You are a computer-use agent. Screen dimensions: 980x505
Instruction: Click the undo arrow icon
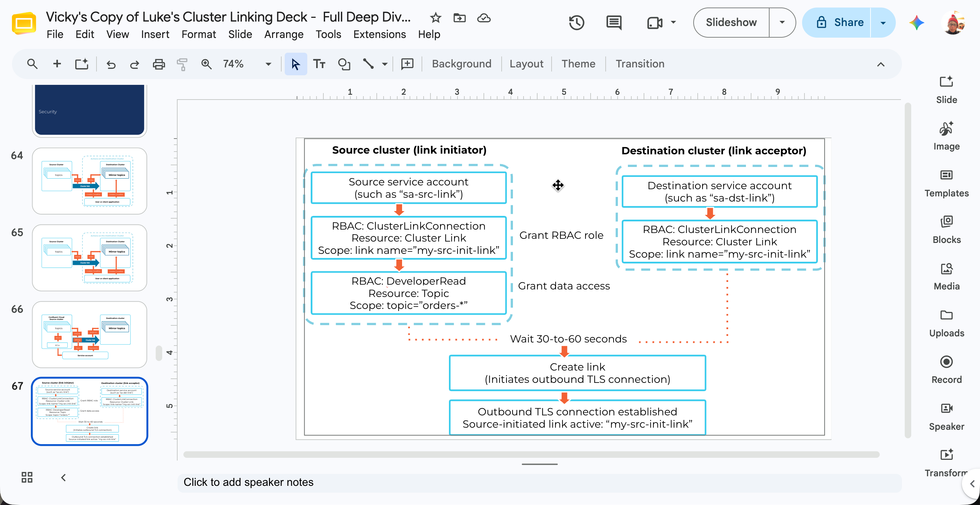tap(111, 64)
